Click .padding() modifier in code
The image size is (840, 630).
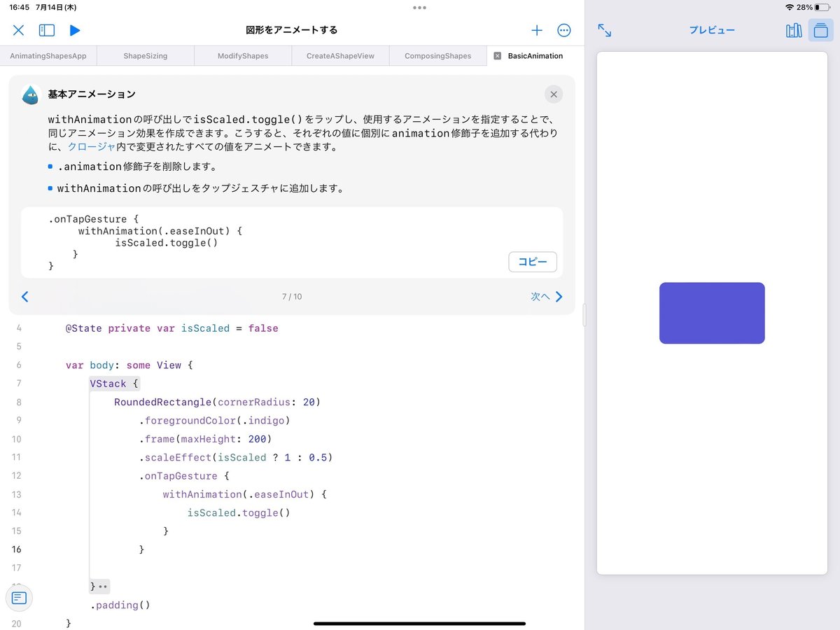click(120, 605)
